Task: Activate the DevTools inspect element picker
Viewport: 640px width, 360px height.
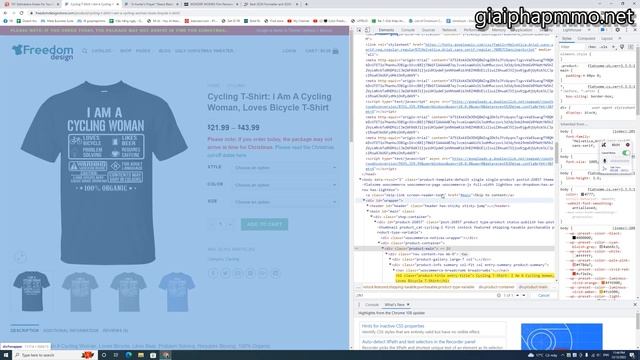Action: (x=359, y=30)
